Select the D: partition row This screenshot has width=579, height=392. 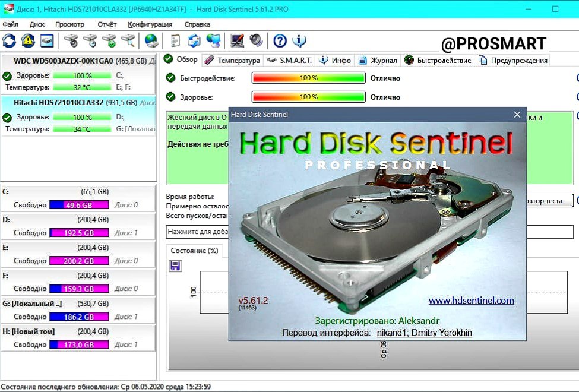[78, 226]
